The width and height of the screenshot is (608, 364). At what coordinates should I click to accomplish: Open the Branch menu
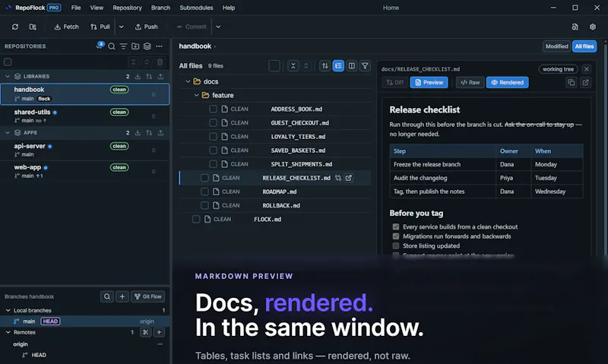pos(160,8)
